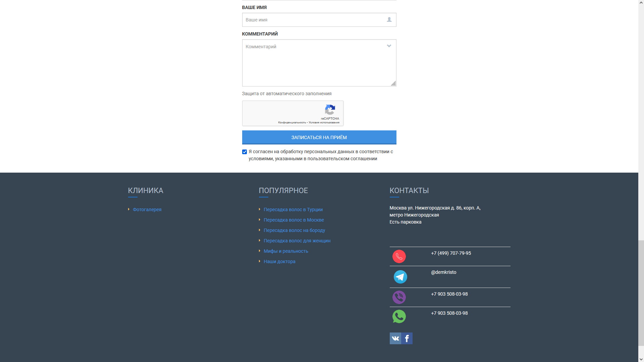Image resolution: width=644 pixels, height=362 pixels.
Task: Click phone number +7 (499) 707-79-95
Action: coord(451,253)
